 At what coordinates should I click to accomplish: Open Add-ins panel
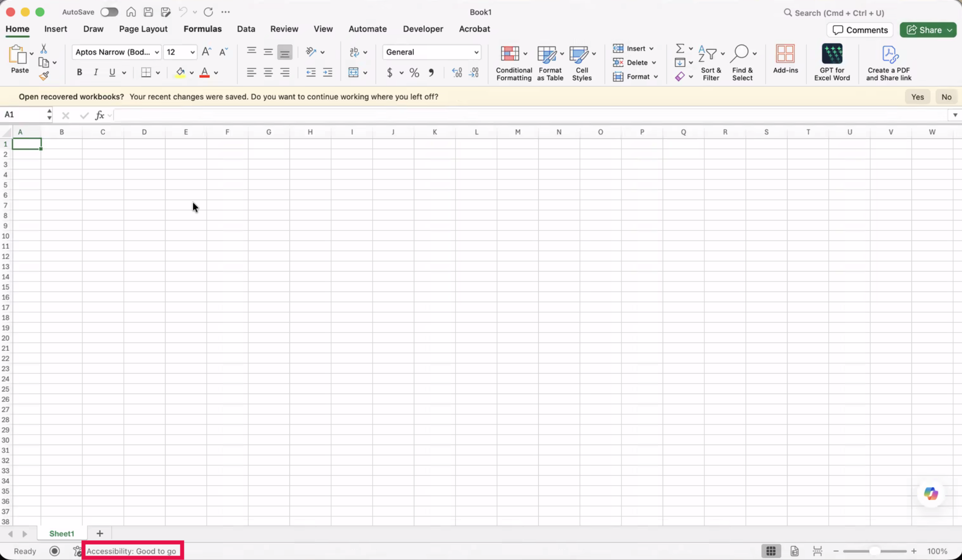785,59
